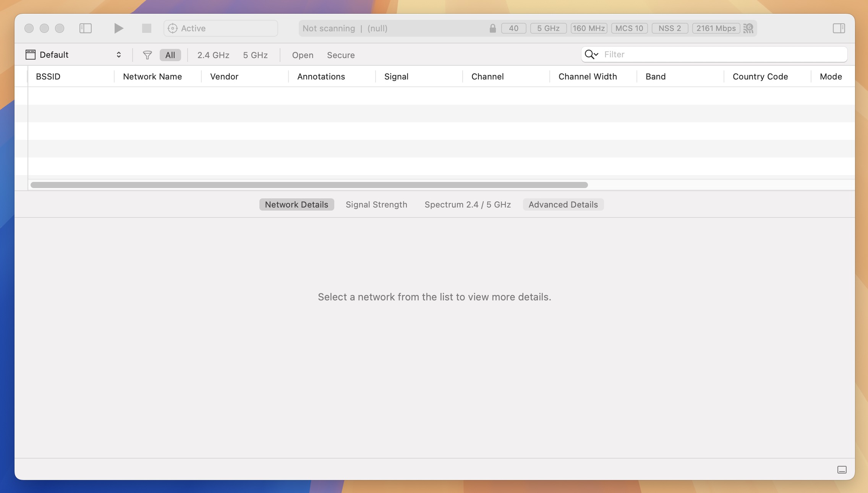Toggle the 5 GHz band filter
The width and height of the screenshot is (868, 493).
(254, 54)
